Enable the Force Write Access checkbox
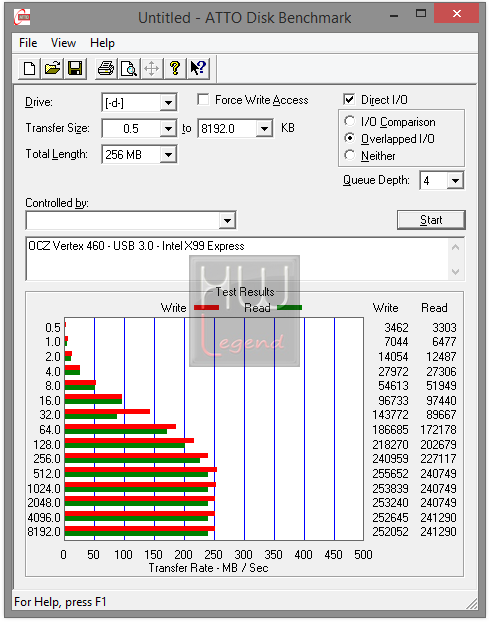Screen dimensions: 489x622 203,99
